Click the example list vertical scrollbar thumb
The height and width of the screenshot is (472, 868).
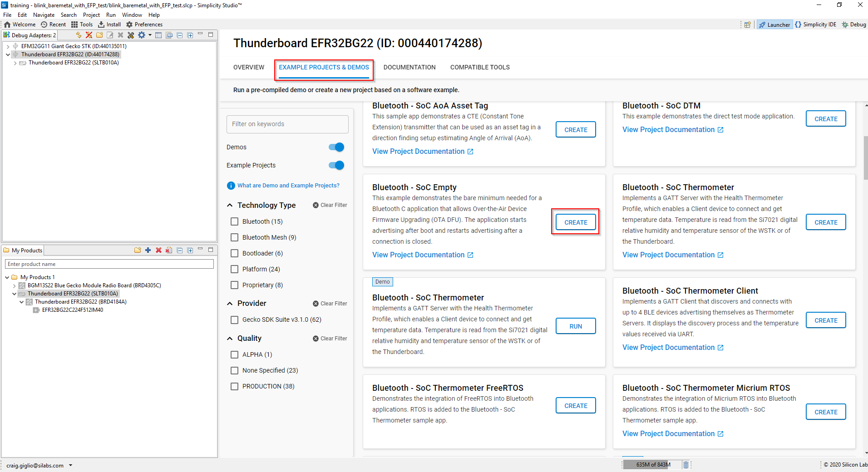[866, 157]
